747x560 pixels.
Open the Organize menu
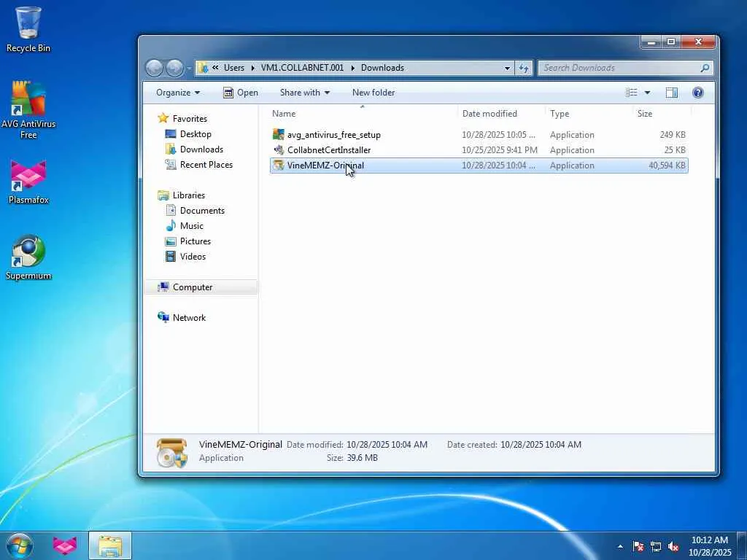178,93
